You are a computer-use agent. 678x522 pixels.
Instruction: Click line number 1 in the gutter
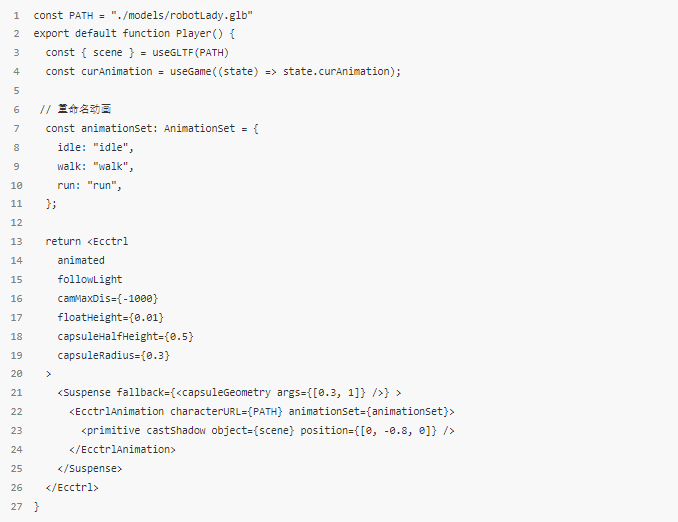tap(16, 16)
